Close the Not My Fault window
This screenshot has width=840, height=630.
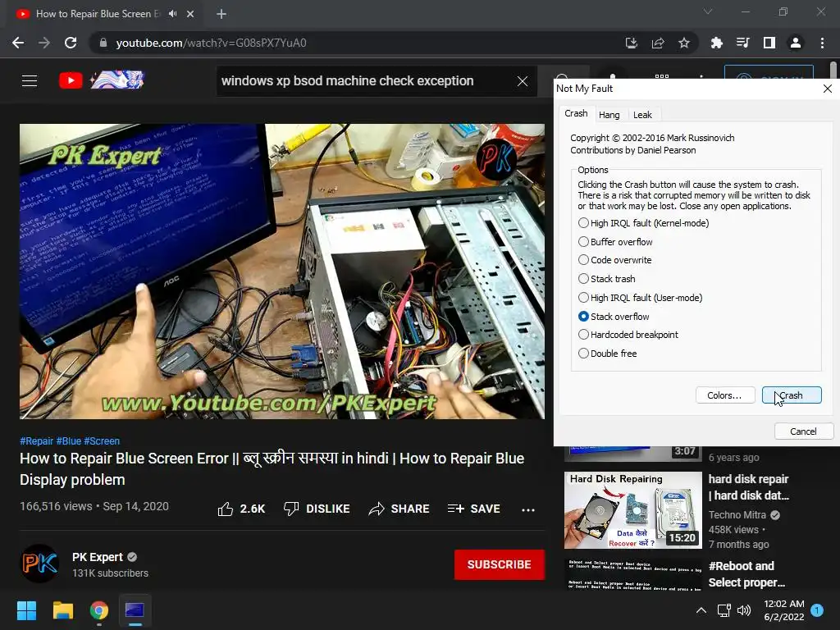point(827,89)
